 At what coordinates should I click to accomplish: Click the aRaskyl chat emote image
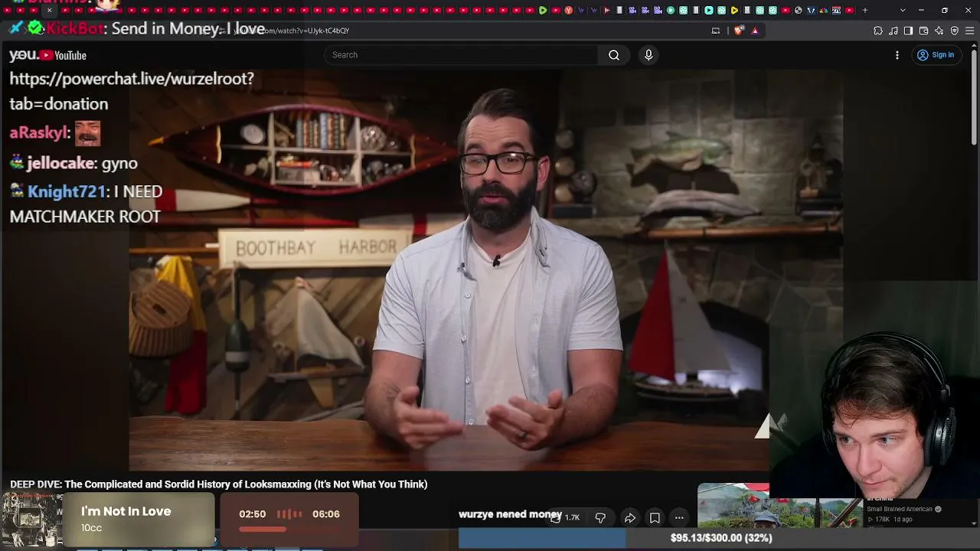tap(87, 133)
